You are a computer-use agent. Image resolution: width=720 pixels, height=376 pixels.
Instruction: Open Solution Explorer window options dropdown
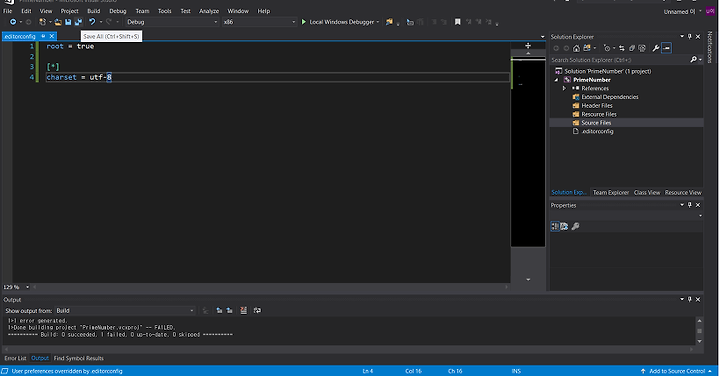click(x=682, y=36)
